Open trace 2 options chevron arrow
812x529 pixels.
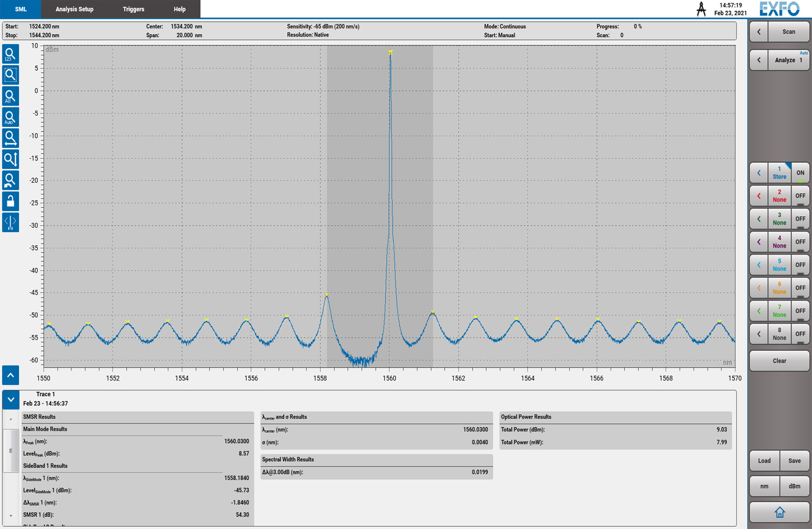(x=759, y=196)
